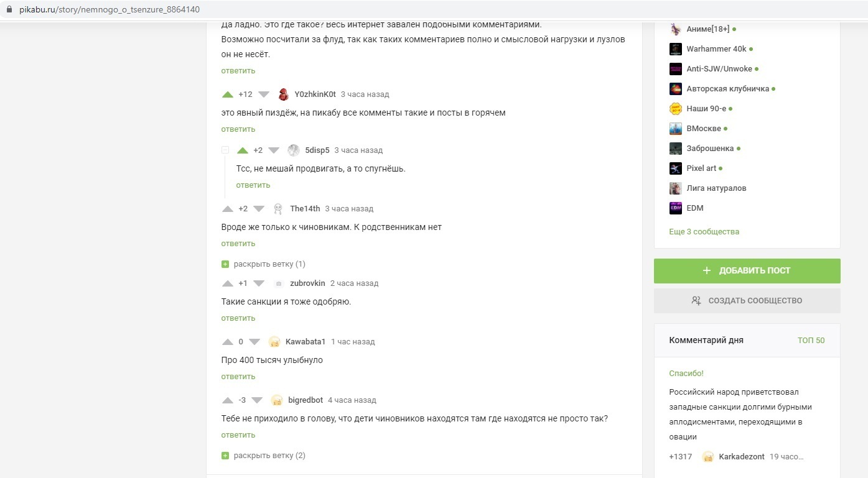868x478 pixels.
Task: Open the Спасибо! post of the day
Action: pyautogui.click(x=686, y=374)
